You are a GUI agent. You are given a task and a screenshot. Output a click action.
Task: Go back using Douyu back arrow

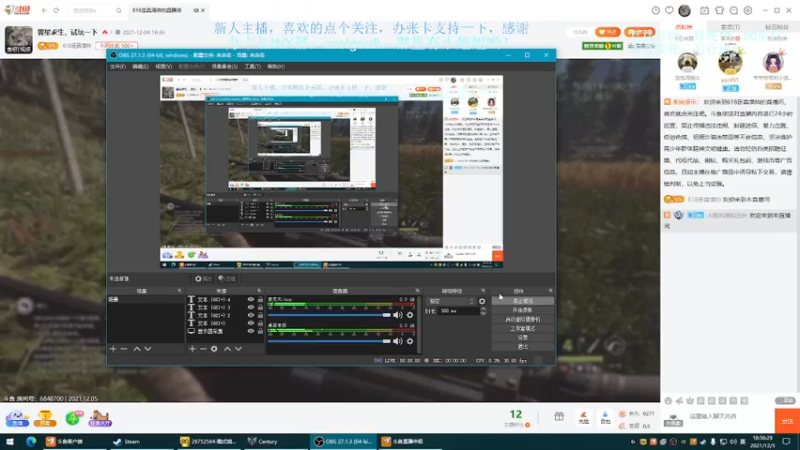(44, 10)
